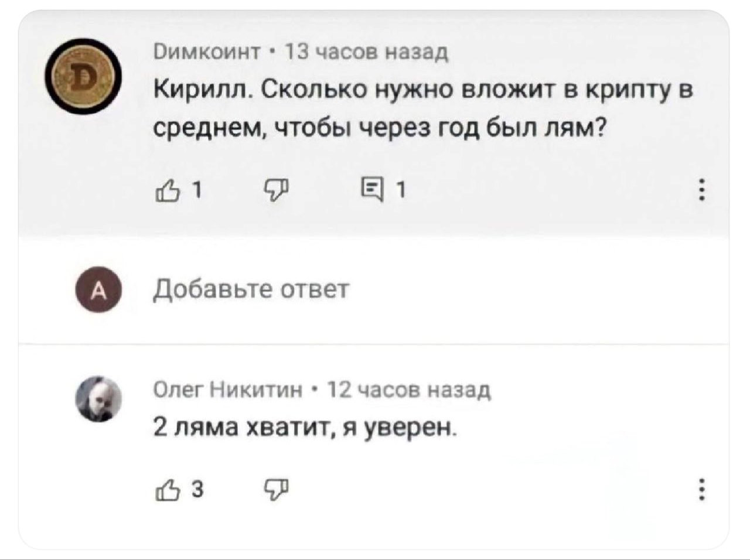Click the like count '1' on Димкоинт comment
The width and height of the screenshot is (750, 560).
[x=197, y=190]
